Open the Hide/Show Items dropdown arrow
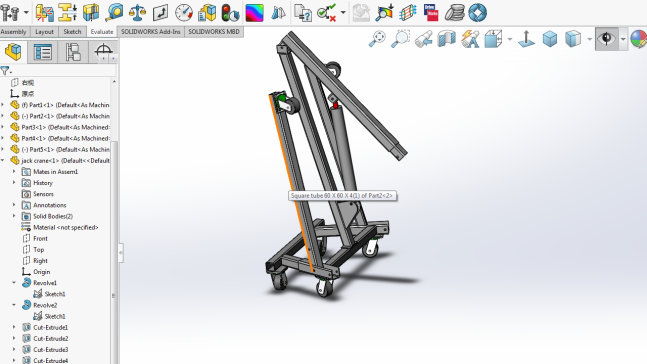 coord(623,39)
